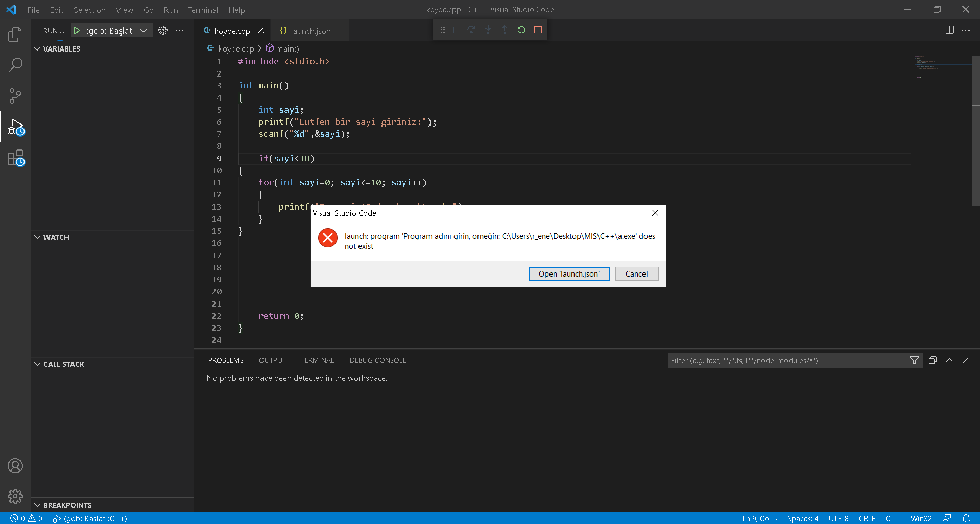Switch to the koyde.cpp tab
This screenshot has height=524, width=980.
point(232,31)
